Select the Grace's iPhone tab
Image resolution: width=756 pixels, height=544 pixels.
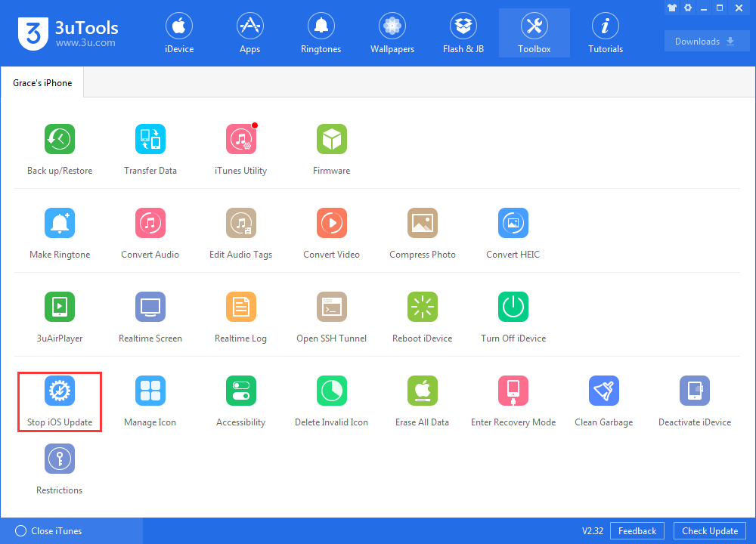42,83
